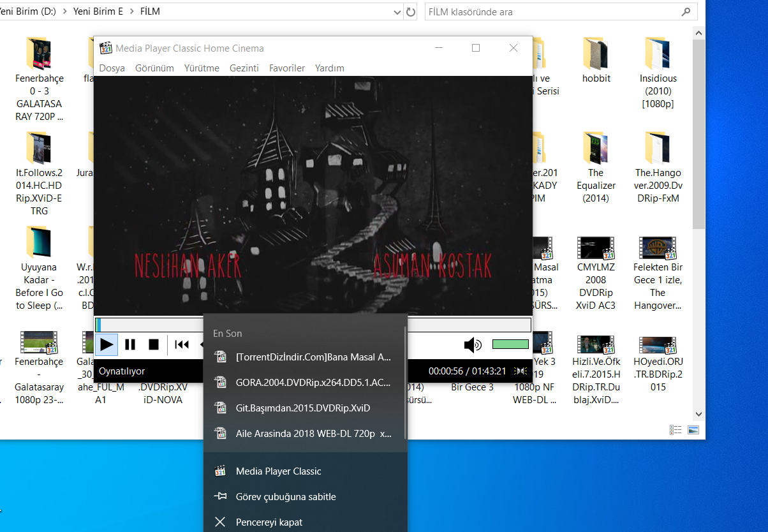Skip to previous file button in player
768x532 pixels.
182,344
